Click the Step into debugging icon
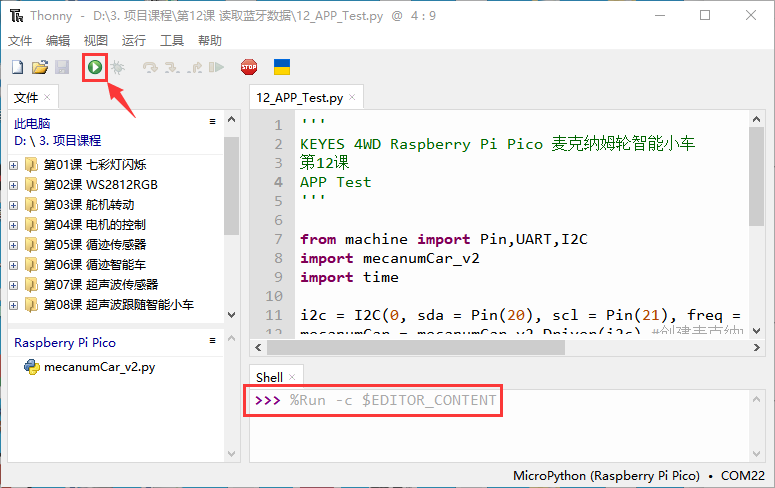 172,67
